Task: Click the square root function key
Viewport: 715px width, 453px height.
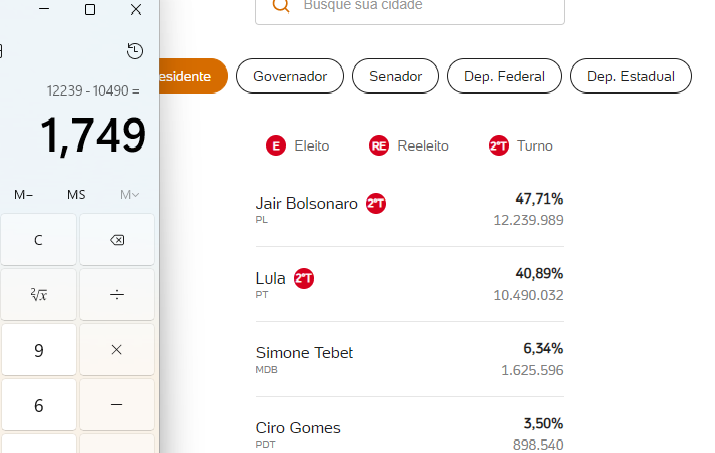Action: (39, 294)
